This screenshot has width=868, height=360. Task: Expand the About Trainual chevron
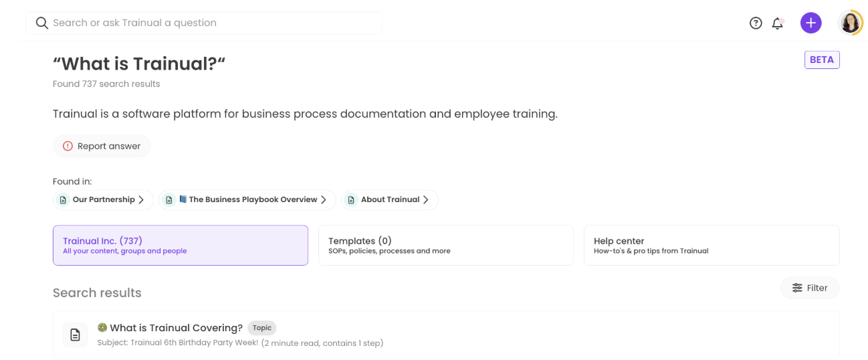[x=426, y=199]
